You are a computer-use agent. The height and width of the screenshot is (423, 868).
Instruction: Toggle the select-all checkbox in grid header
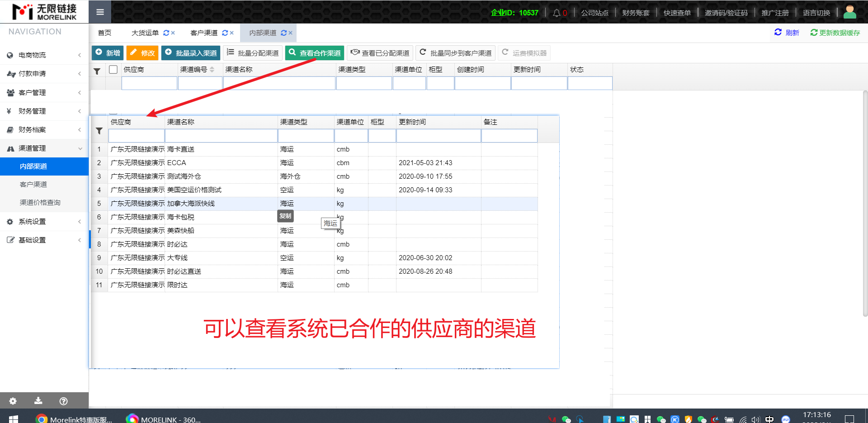click(x=113, y=70)
